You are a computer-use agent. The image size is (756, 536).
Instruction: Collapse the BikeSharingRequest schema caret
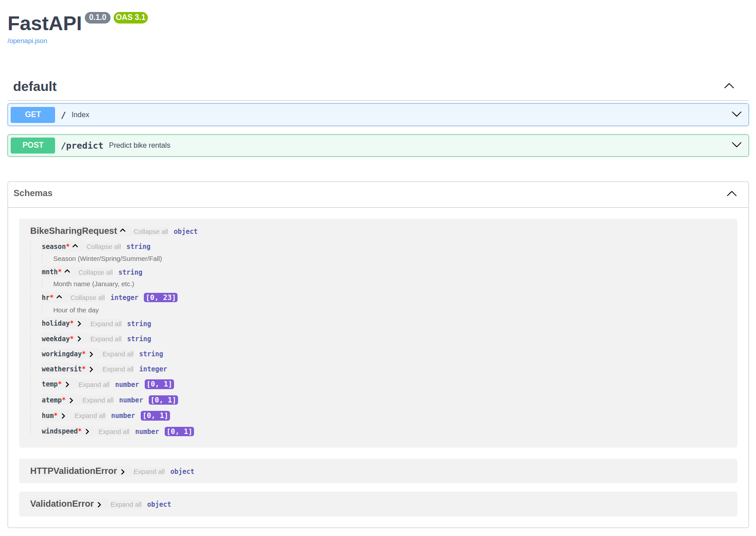tap(123, 231)
